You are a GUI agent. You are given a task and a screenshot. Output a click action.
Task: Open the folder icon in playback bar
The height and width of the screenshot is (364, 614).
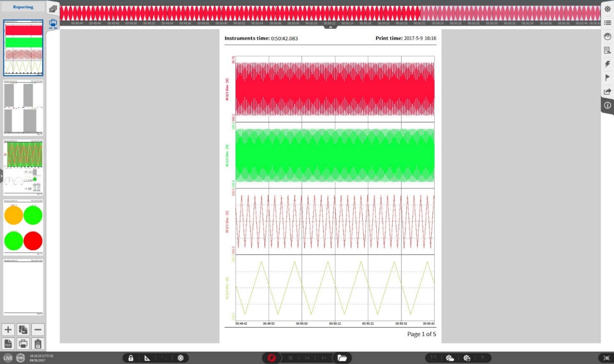click(342, 358)
